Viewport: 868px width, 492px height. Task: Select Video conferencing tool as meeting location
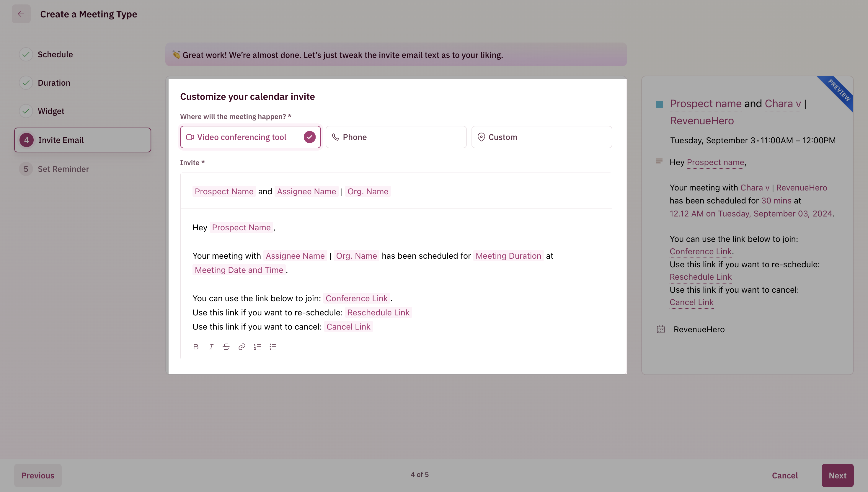(x=250, y=137)
